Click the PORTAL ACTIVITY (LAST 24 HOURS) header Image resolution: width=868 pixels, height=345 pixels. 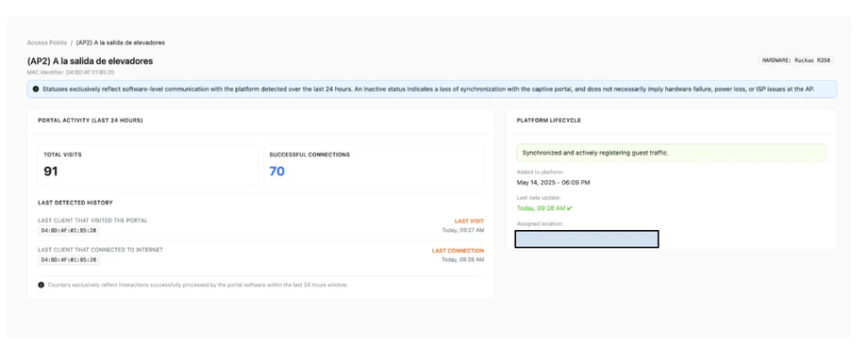coord(91,121)
